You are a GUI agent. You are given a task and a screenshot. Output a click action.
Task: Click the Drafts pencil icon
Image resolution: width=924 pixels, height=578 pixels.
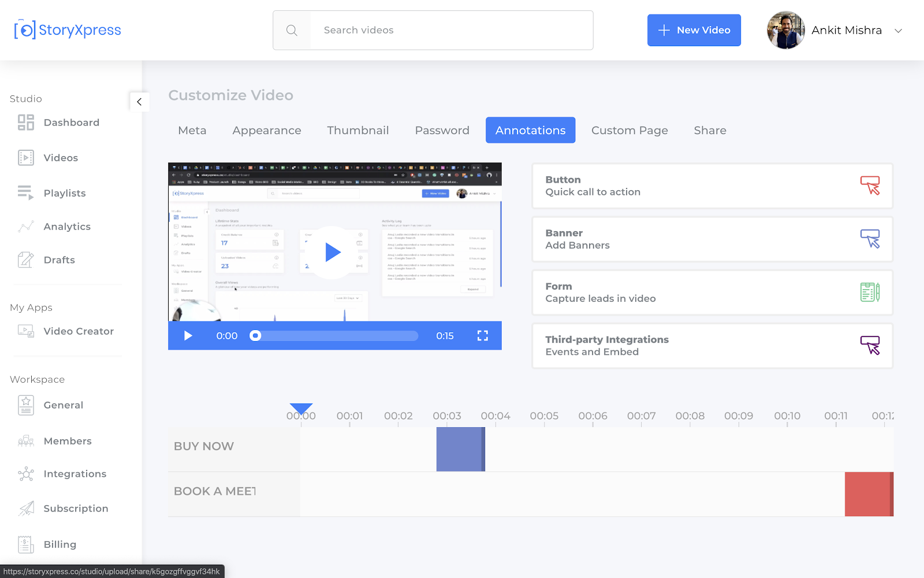(26, 260)
